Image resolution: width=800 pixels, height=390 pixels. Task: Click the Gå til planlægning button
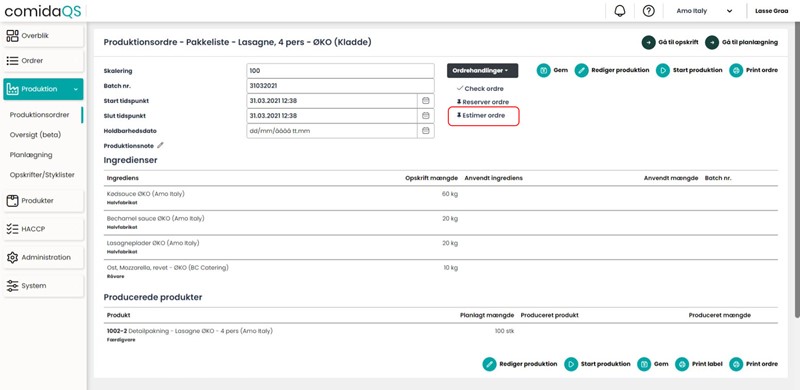pos(741,42)
